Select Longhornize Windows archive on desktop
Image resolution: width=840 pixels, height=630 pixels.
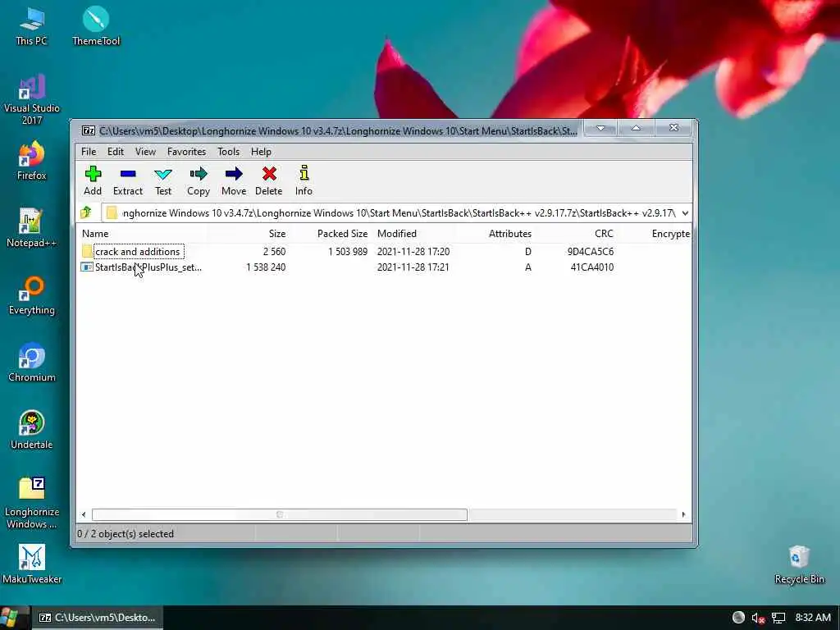coord(32,503)
